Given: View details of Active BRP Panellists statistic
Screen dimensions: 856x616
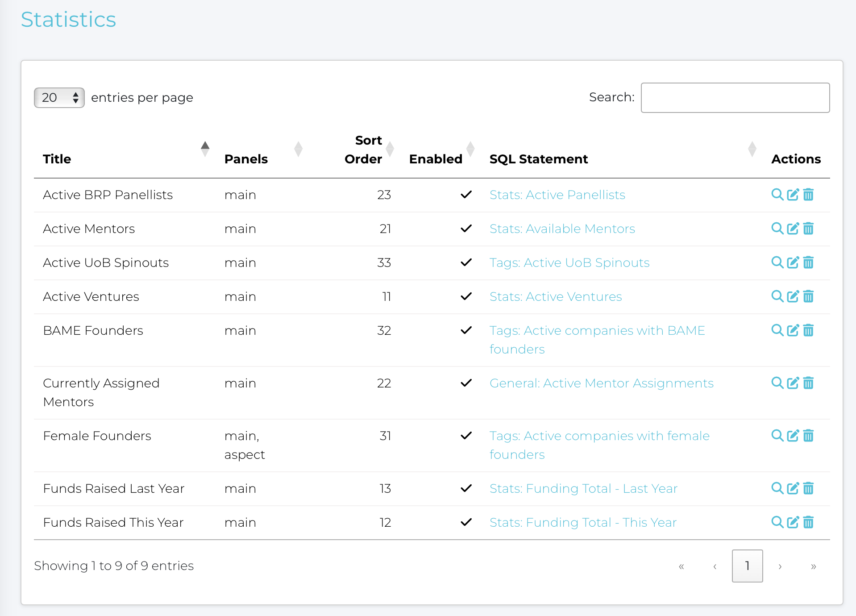Looking at the screenshot, I should click(x=777, y=195).
